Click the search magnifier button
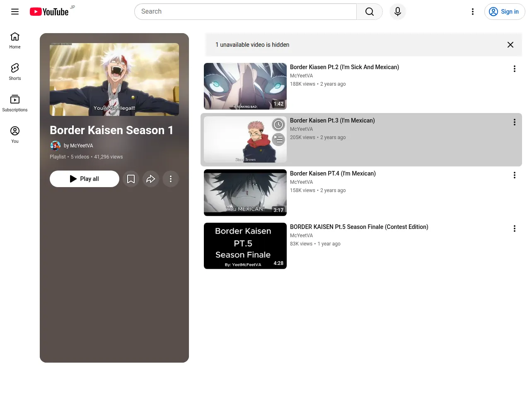The image size is (532, 409). pyautogui.click(x=370, y=12)
